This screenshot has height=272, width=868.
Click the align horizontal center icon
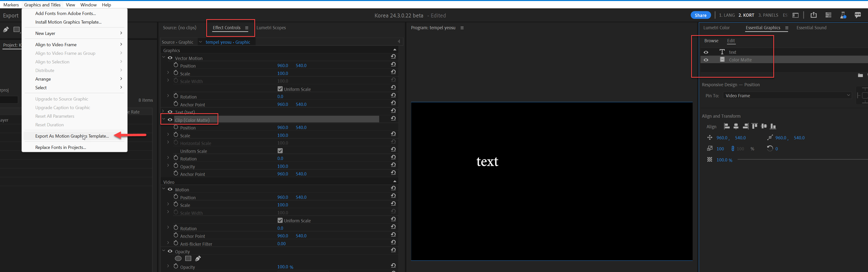point(736,126)
